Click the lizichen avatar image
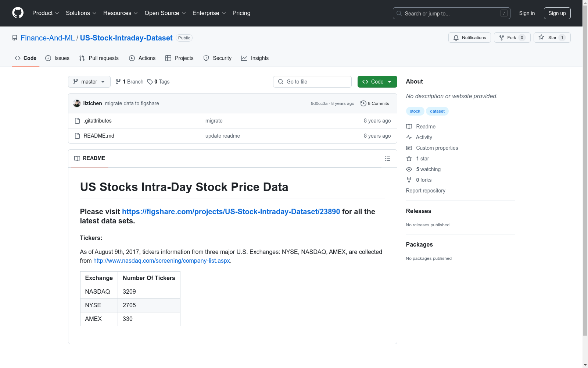Viewport: 588px width, 368px height. tap(77, 103)
